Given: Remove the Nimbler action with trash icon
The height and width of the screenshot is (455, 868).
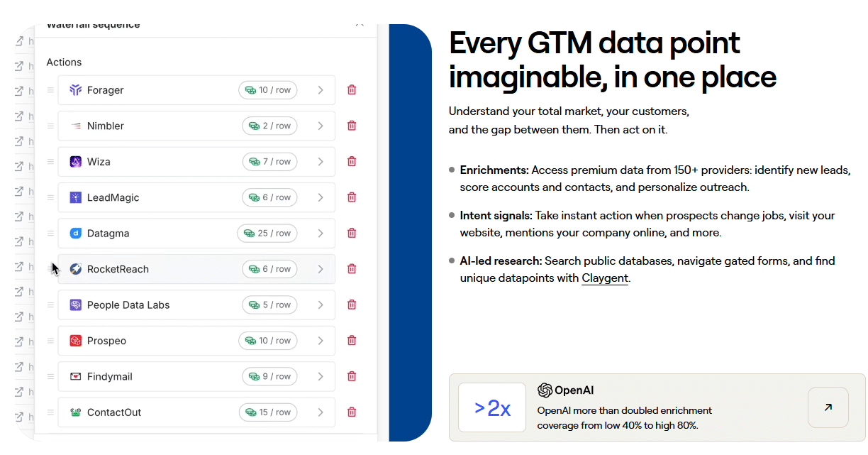Looking at the screenshot, I should click(352, 126).
